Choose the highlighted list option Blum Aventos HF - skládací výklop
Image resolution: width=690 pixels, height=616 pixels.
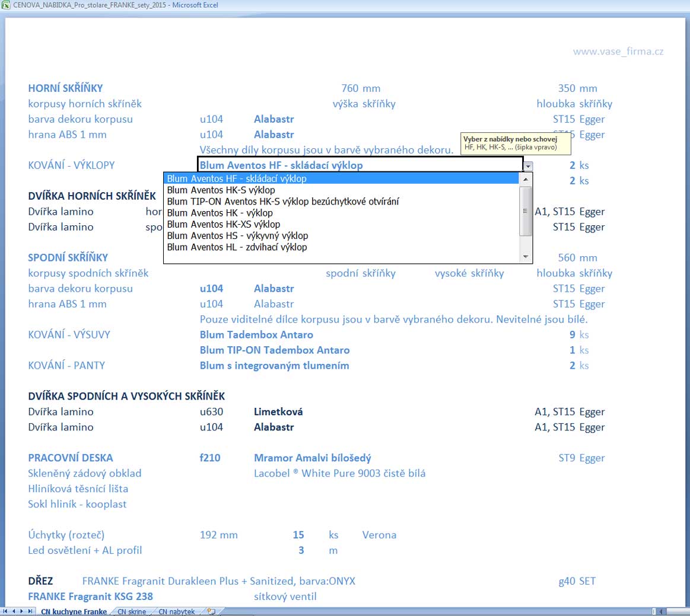tap(342, 178)
